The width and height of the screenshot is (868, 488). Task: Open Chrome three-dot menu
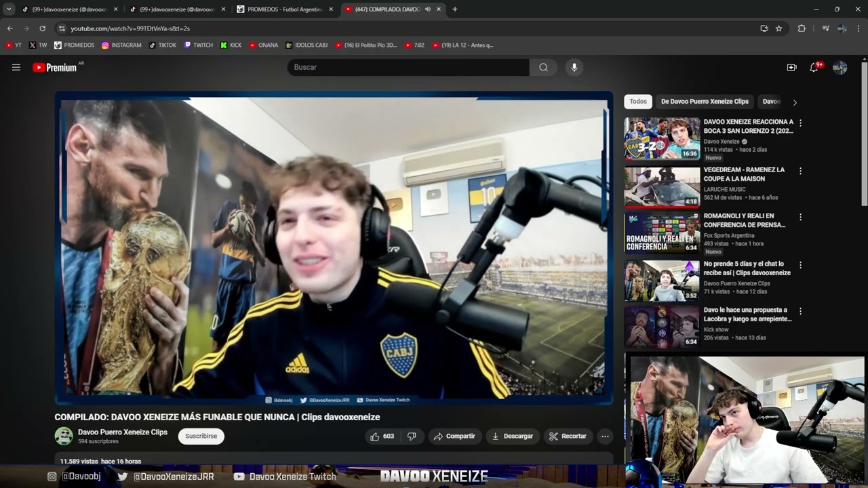coord(859,28)
